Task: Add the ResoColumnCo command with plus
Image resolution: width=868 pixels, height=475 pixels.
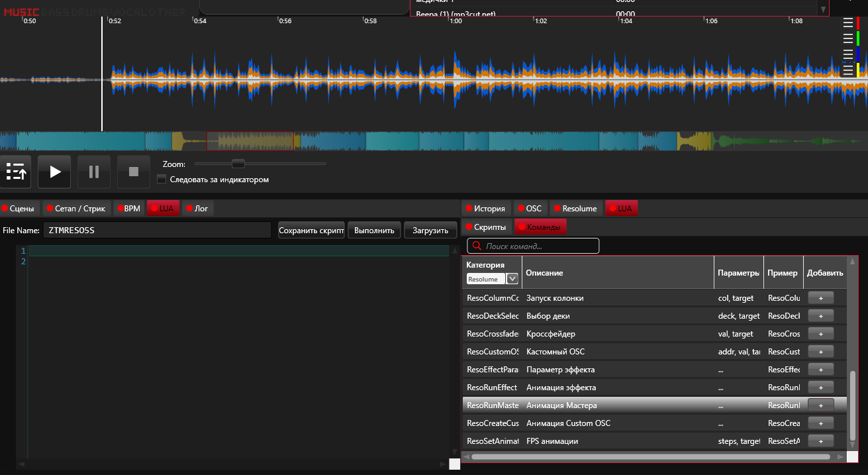Action: 821,298
